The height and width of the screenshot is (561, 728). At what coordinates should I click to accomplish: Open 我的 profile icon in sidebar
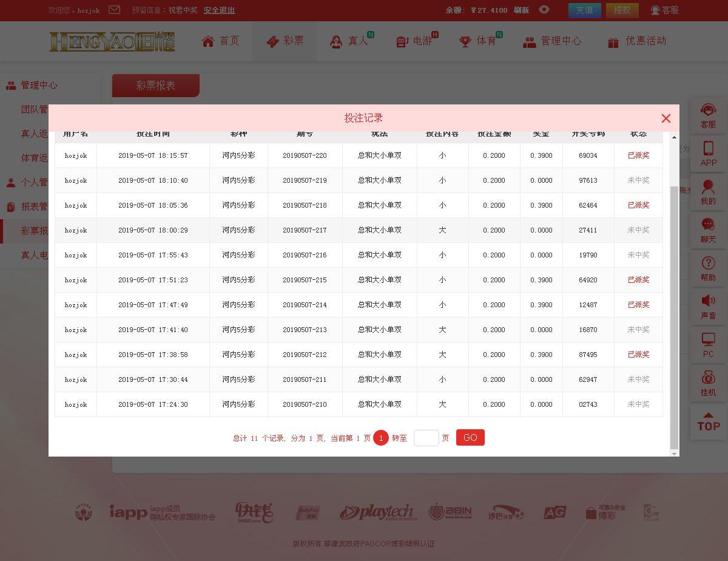click(x=708, y=192)
